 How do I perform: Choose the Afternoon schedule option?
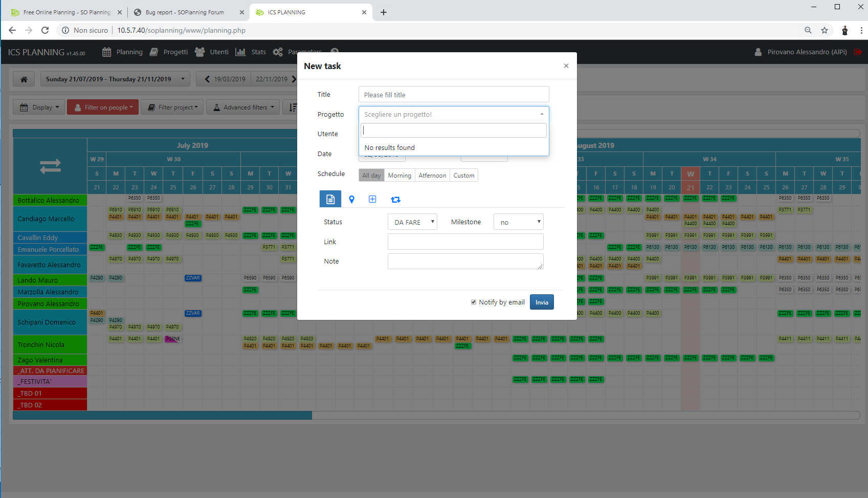click(x=432, y=176)
